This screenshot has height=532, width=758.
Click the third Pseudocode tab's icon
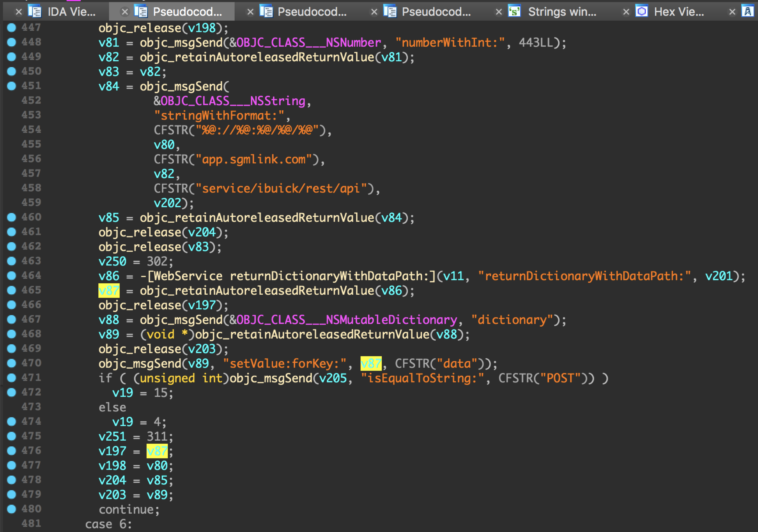pos(390,12)
